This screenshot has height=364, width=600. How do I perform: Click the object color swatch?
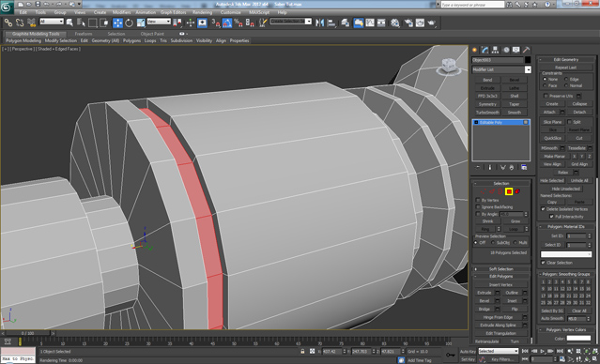(x=528, y=60)
